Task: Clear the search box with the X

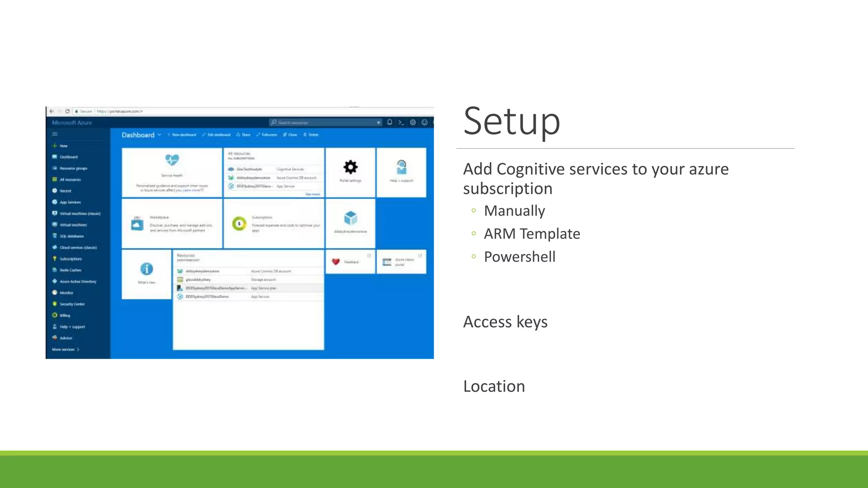Action: [x=378, y=122]
